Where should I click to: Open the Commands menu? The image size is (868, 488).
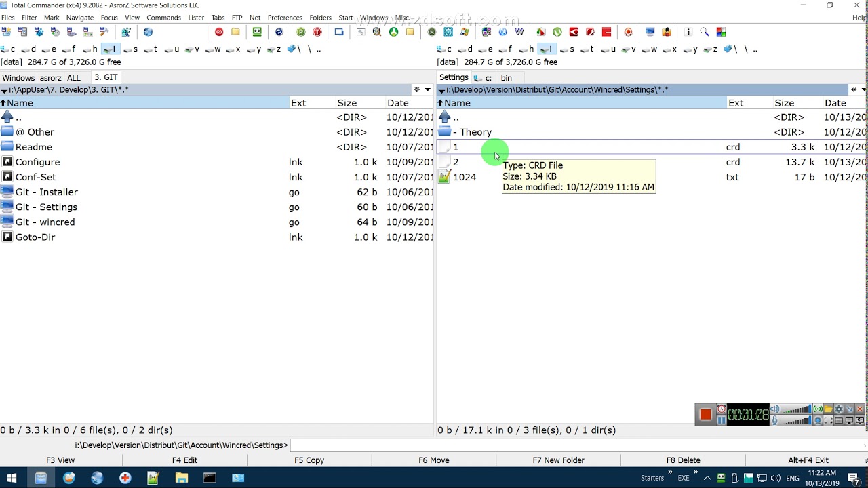163,18
